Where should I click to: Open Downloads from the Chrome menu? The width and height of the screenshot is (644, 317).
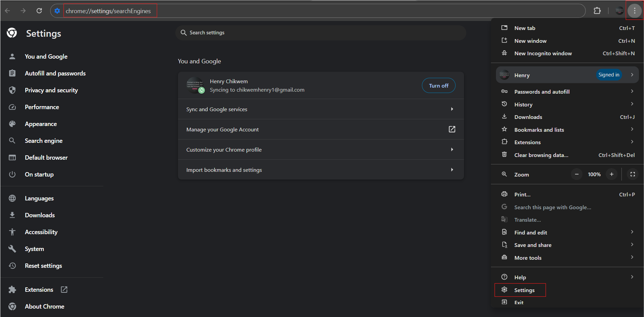pyautogui.click(x=567, y=117)
